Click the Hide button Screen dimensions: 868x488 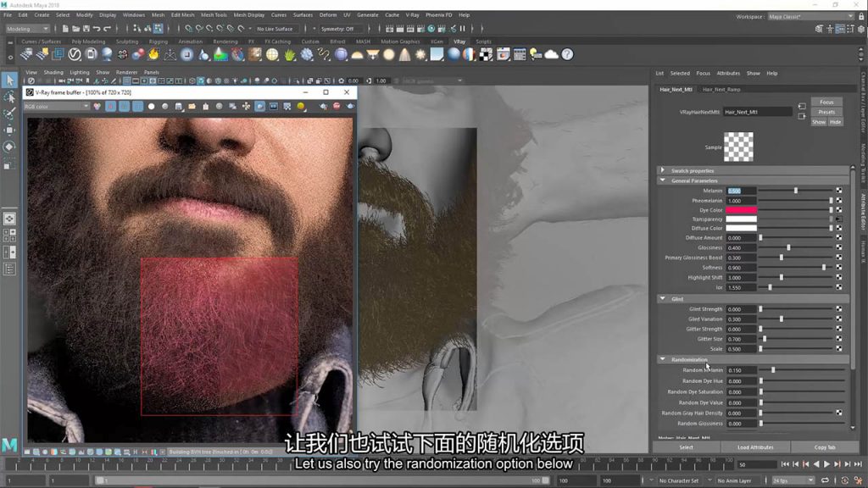835,122
